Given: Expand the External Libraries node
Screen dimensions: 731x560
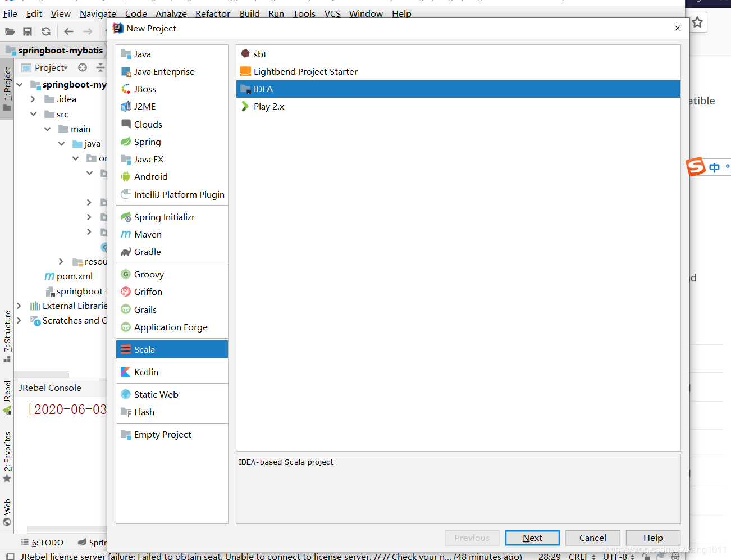Looking at the screenshot, I should point(19,306).
